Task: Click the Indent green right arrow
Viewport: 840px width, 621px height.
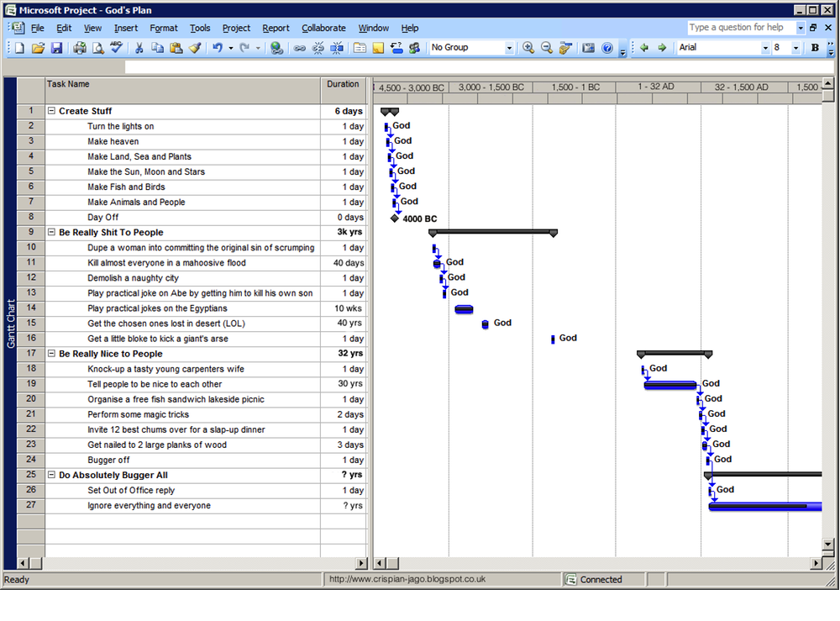Action: [662, 48]
